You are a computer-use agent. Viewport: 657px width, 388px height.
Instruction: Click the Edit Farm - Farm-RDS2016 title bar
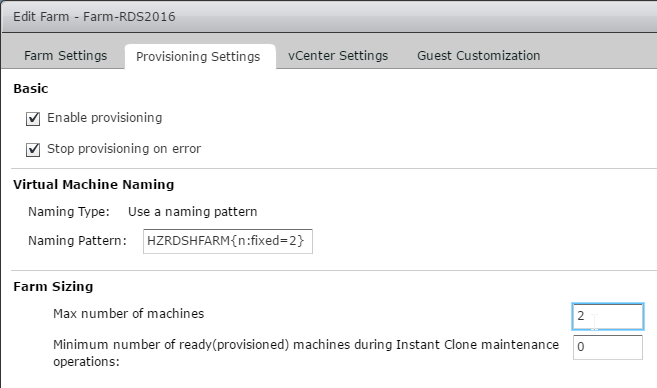pos(328,17)
